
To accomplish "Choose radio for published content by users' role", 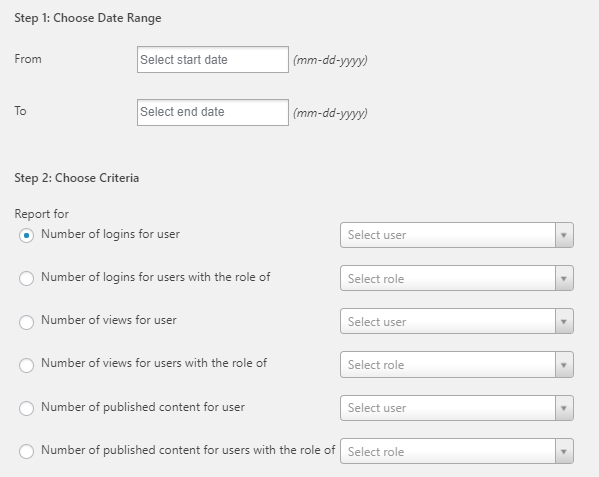I will coord(26,451).
